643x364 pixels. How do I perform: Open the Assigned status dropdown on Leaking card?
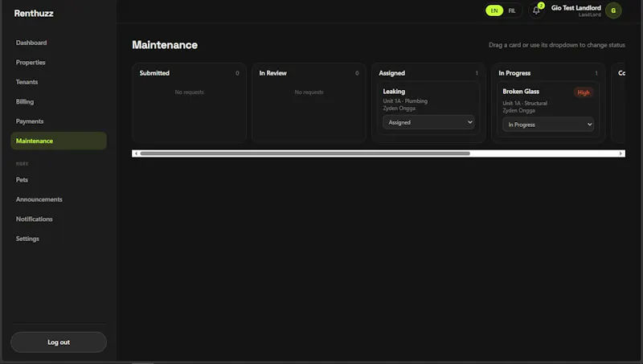[428, 122]
